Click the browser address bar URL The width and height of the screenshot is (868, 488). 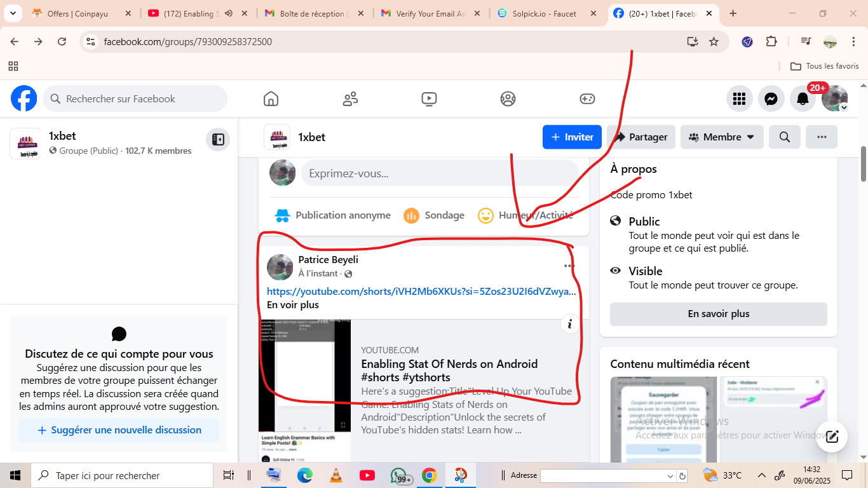point(188,42)
